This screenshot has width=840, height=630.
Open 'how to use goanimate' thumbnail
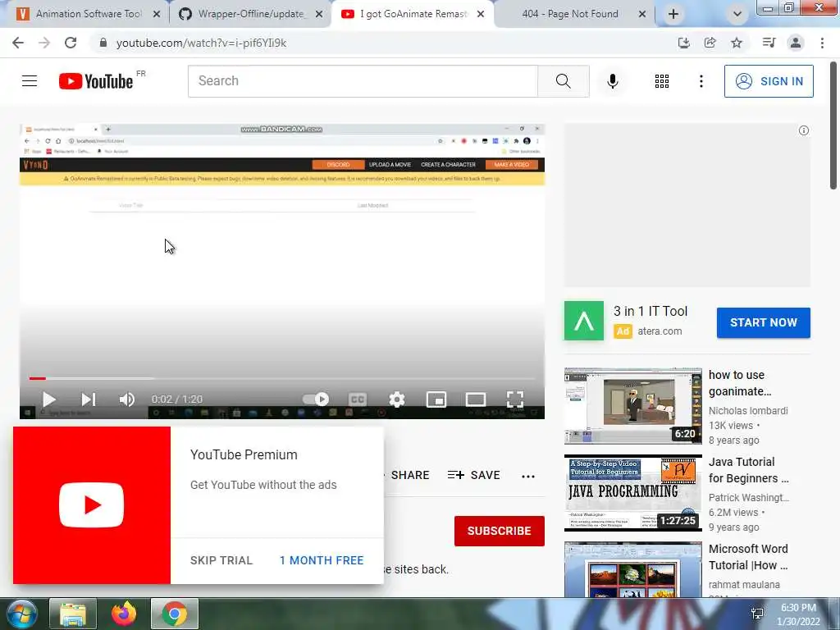pyautogui.click(x=632, y=406)
